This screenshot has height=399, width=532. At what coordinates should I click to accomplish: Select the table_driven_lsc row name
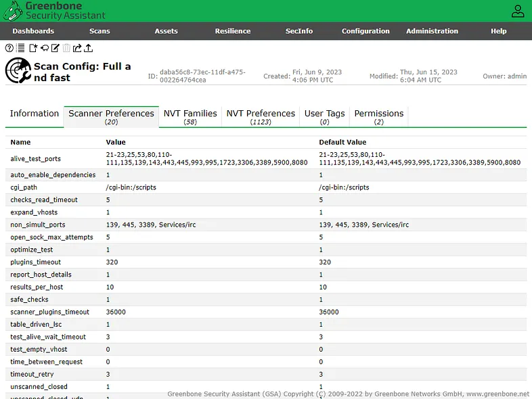coord(36,325)
